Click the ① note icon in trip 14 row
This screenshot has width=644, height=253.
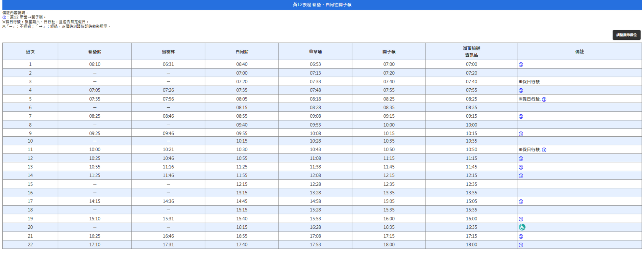click(x=521, y=176)
